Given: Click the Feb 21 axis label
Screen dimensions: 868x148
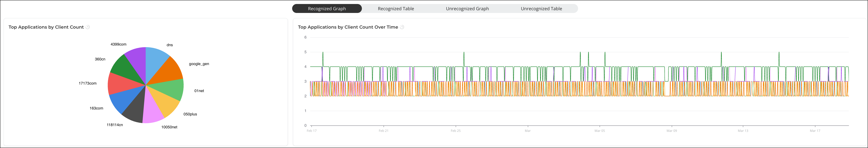Looking at the screenshot, I should point(383,131).
